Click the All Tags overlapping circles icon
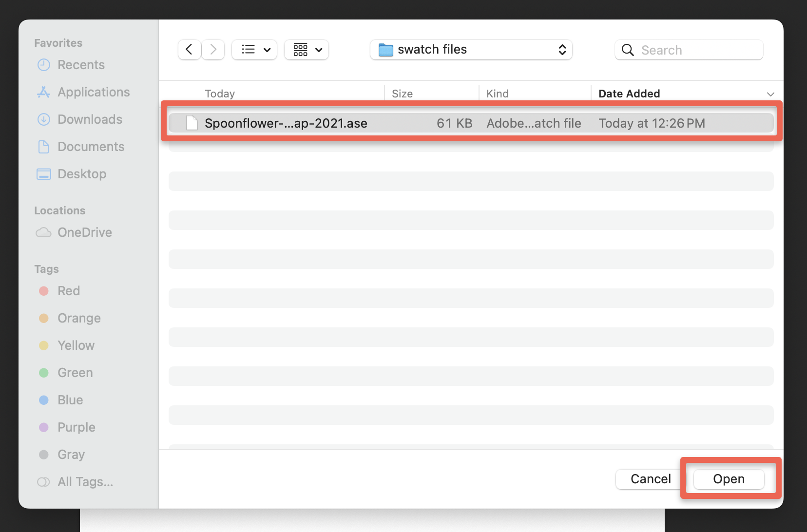The width and height of the screenshot is (807, 532). (43, 482)
